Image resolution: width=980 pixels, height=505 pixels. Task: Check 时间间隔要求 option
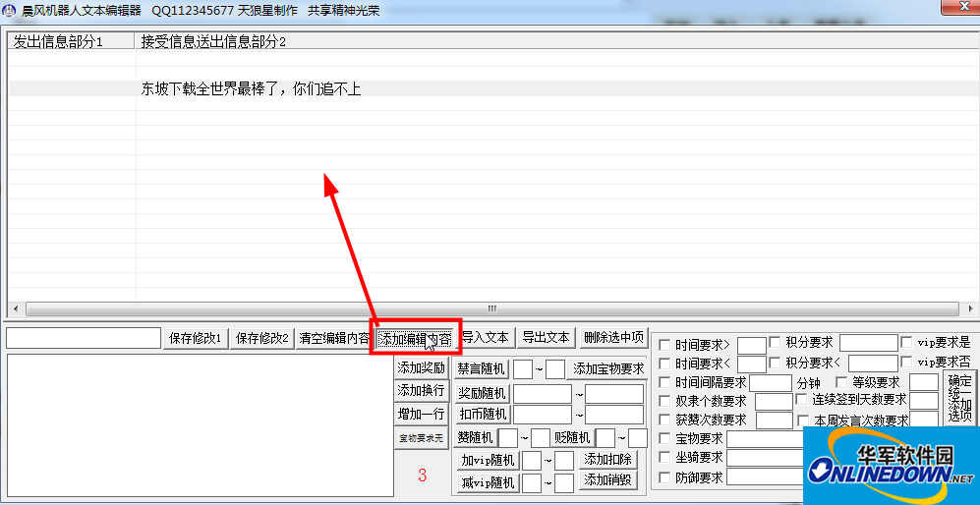point(664,382)
